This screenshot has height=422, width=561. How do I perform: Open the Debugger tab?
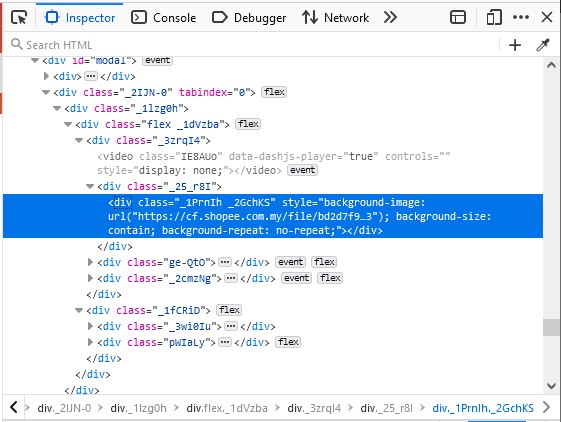(x=249, y=18)
